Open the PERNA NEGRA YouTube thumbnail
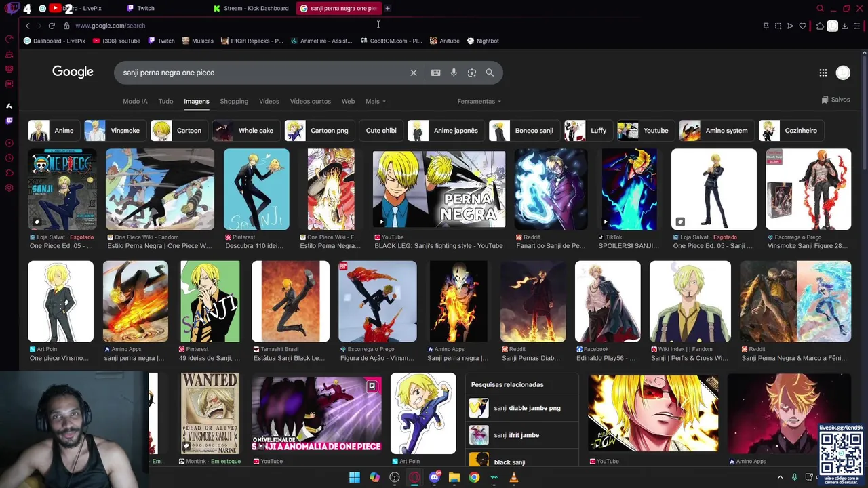This screenshot has height=488, width=868. (x=439, y=189)
